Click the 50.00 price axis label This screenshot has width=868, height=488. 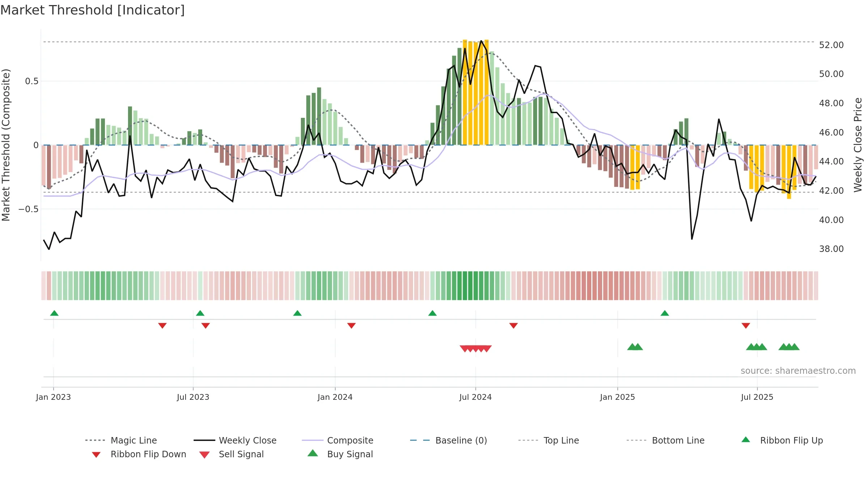coord(831,74)
